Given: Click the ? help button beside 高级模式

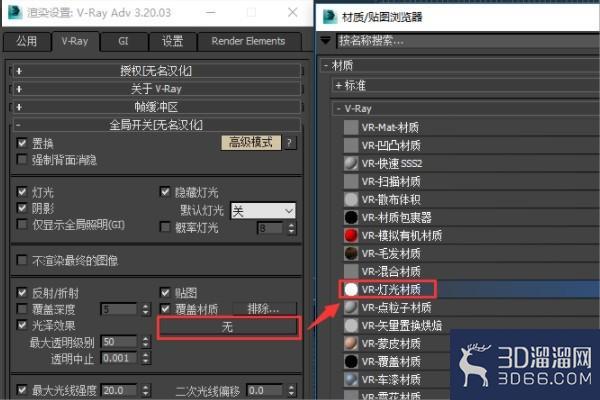Looking at the screenshot, I should 290,143.
